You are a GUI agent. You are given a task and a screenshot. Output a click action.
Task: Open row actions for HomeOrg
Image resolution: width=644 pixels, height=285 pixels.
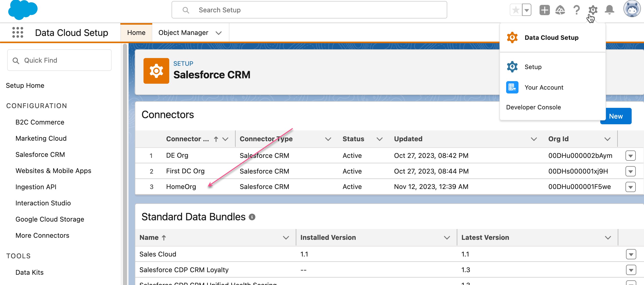[x=630, y=187]
